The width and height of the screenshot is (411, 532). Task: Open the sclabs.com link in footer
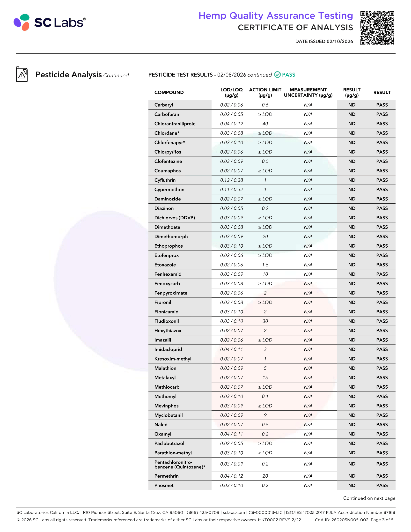(x=234, y=512)
